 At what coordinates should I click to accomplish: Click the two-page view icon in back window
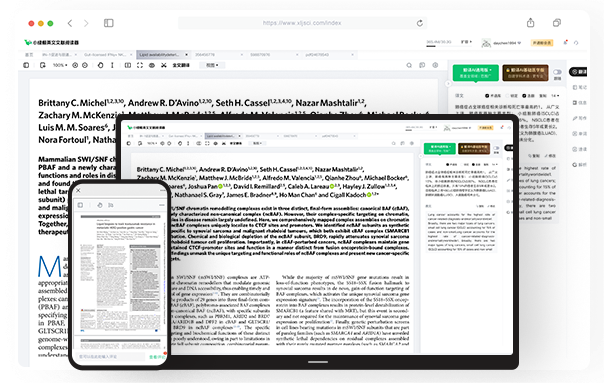click(x=128, y=65)
